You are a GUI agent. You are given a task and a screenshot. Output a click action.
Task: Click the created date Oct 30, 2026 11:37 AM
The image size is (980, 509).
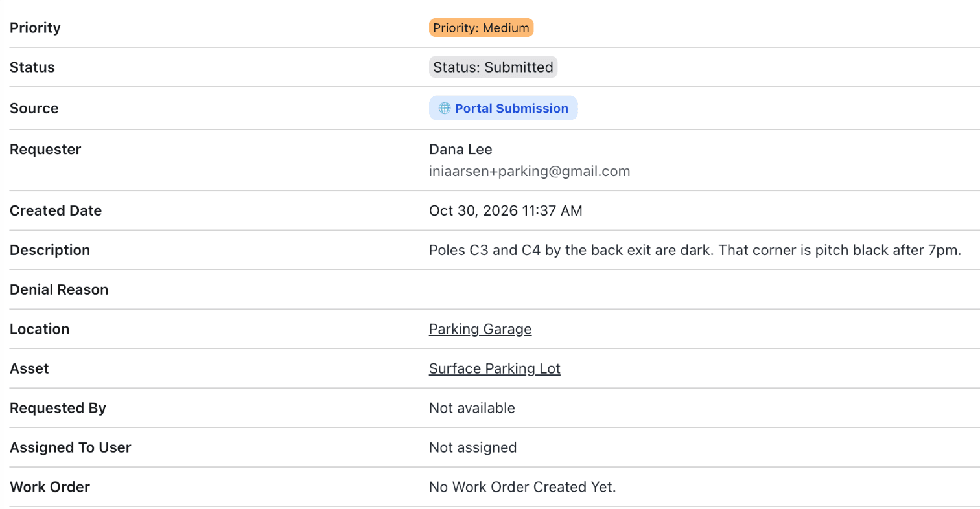pos(506,210)
